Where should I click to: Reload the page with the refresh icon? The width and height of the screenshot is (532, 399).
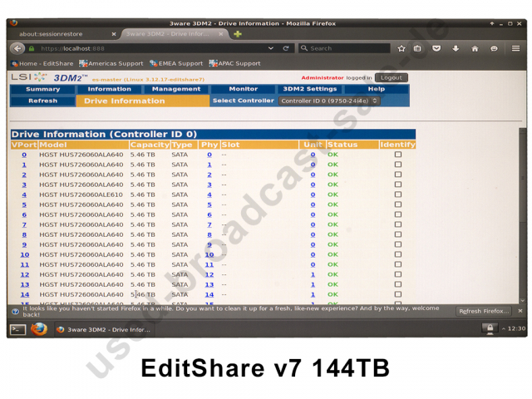[x=285, y=49]
